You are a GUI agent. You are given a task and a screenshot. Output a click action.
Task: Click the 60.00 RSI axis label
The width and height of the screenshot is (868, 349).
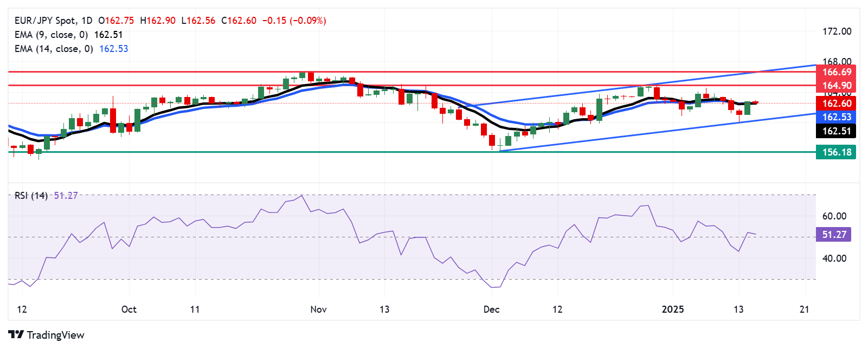pyautogui.click(x=834, y=216)
